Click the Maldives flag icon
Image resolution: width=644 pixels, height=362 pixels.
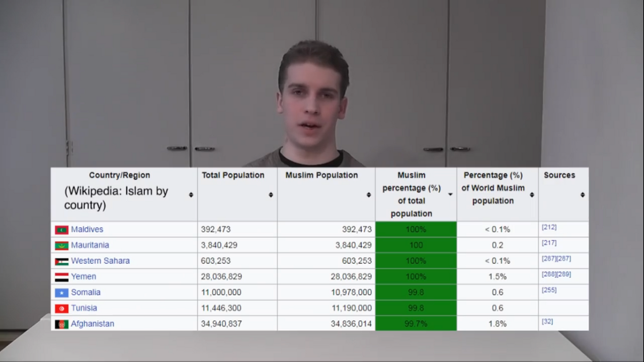(x=61, y=230)
